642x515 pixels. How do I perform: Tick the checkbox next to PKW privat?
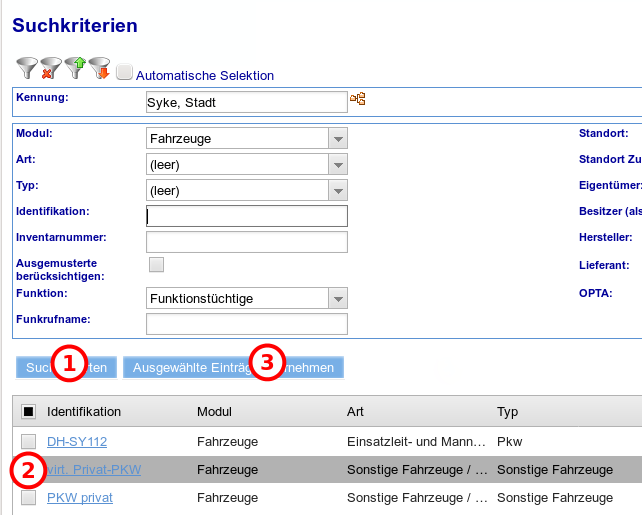pyautogui.click(x=28, y=497)
